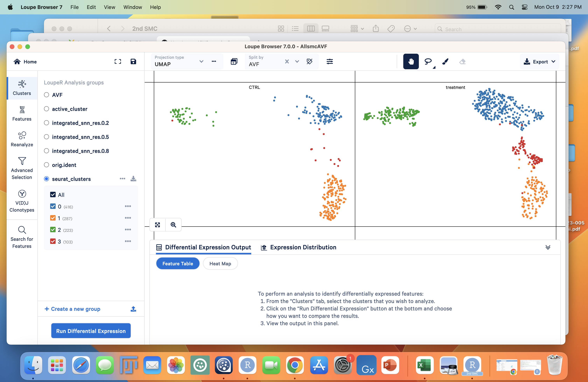Zoom into the UMAP plot with magnifier
The width and height of the screenshot is (588, 382).
click(173, 225)
